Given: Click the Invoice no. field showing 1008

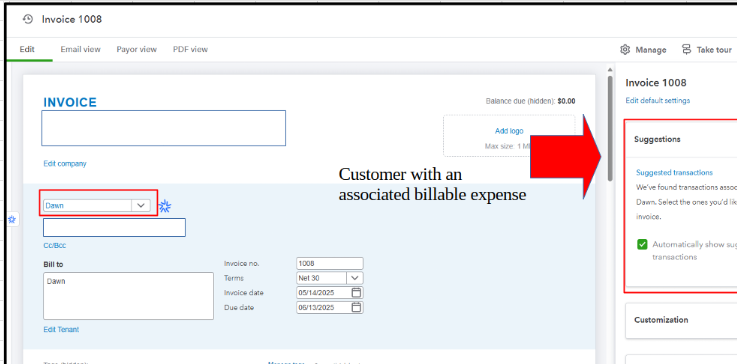Looking at the screenshot, I should coord(330,263).
